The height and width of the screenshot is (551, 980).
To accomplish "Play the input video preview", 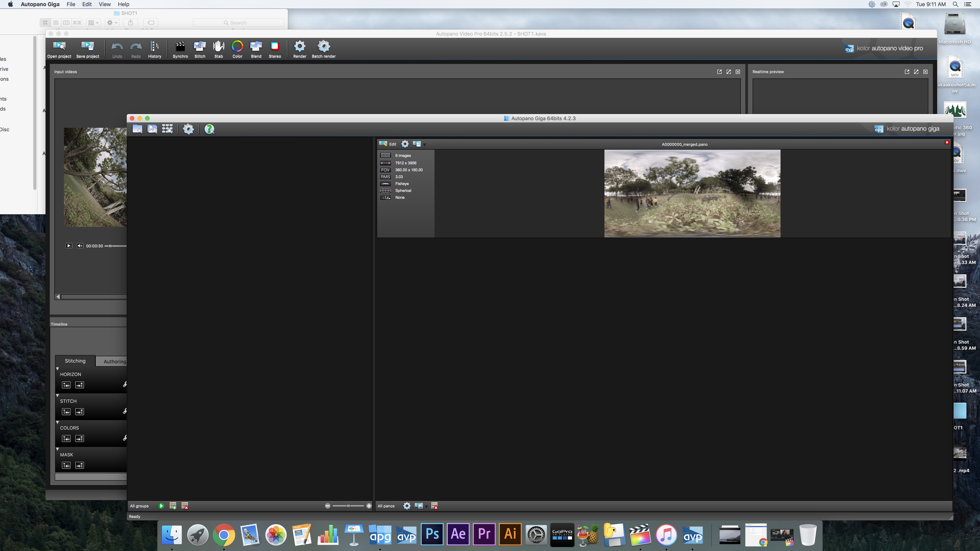I will (68, 246).
